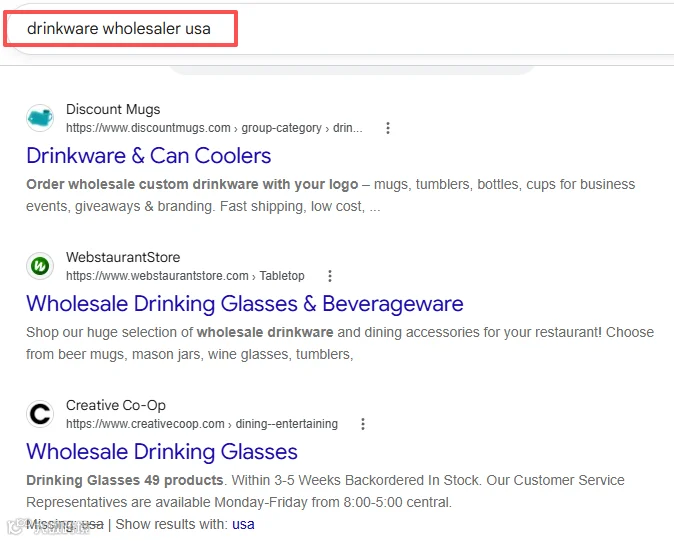Click the Creative Co-Op site name
Image resolution: width=674 pixels, height=541 pixels.
(x=116, y=405)
